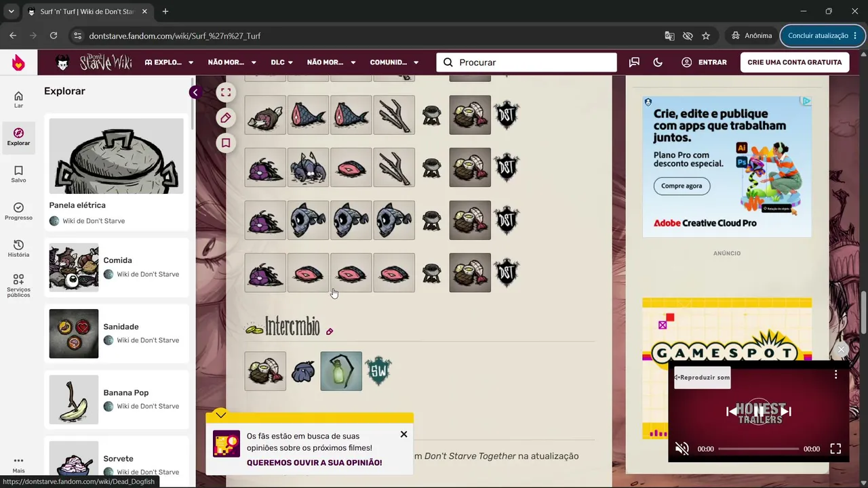Open the Banana Pop article card
This screenshot has height=488, width=868.
117,399
